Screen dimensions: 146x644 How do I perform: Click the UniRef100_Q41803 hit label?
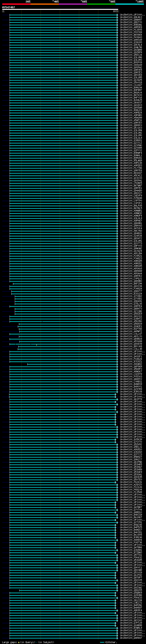[131, 106]
